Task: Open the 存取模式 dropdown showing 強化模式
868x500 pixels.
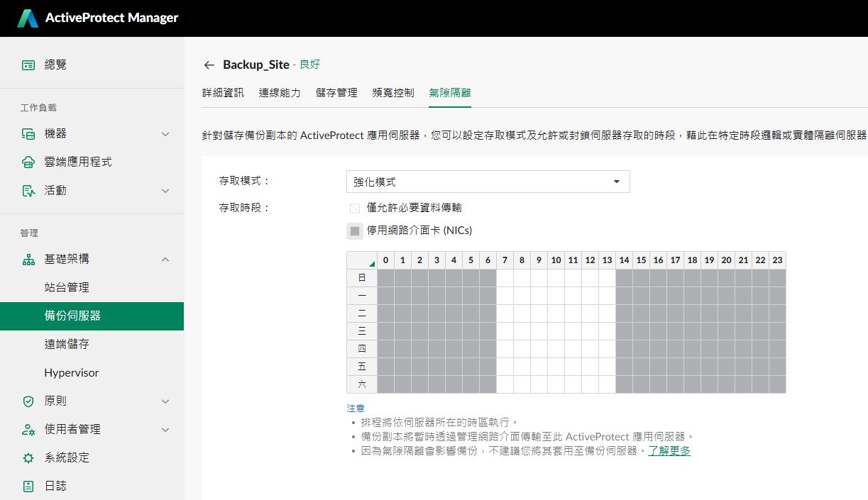Action: [x=488, y=182]
